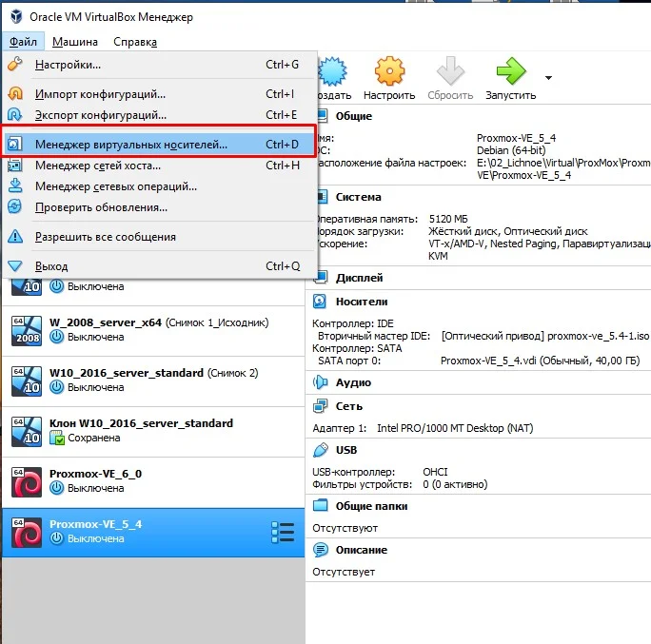Image resolution: width=651 pixels, height=644 pixels.
Task: Select the W_2008_server_x64 virtual machine
Action: pos(153,331)
